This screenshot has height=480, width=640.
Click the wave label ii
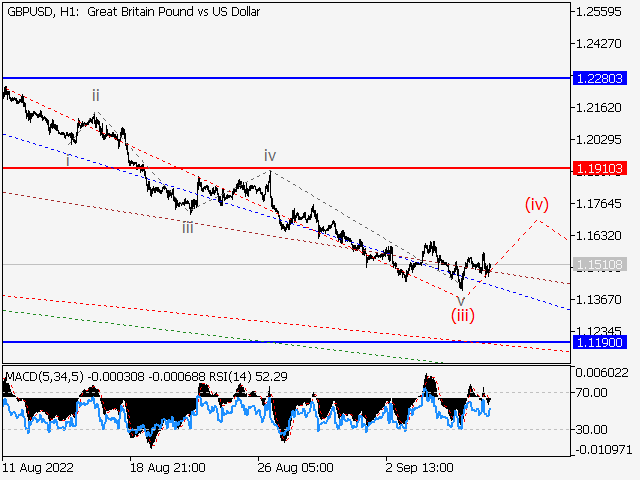coord(96,96)
